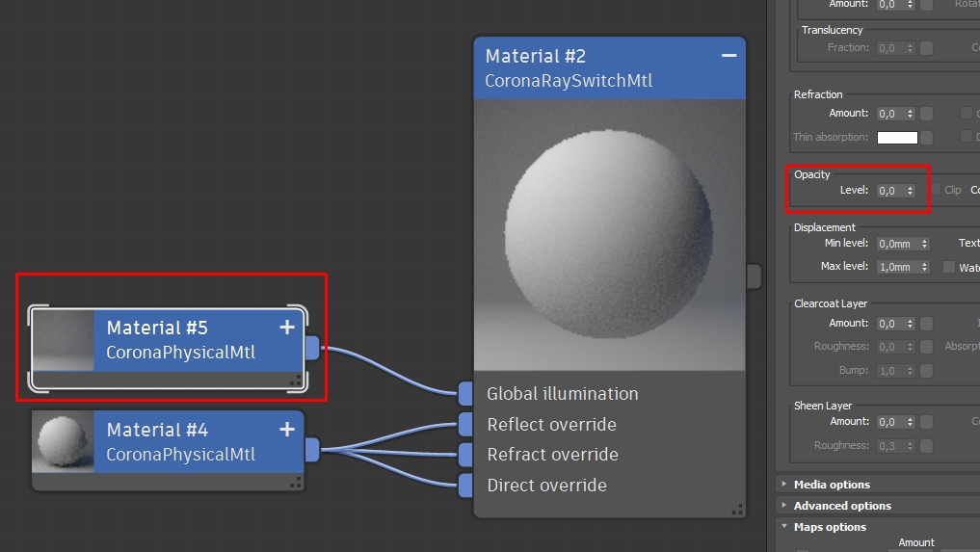Click the Opacity Level spinner arrows
This screenshot has width=980, height=552.
(x=910, y=191)
